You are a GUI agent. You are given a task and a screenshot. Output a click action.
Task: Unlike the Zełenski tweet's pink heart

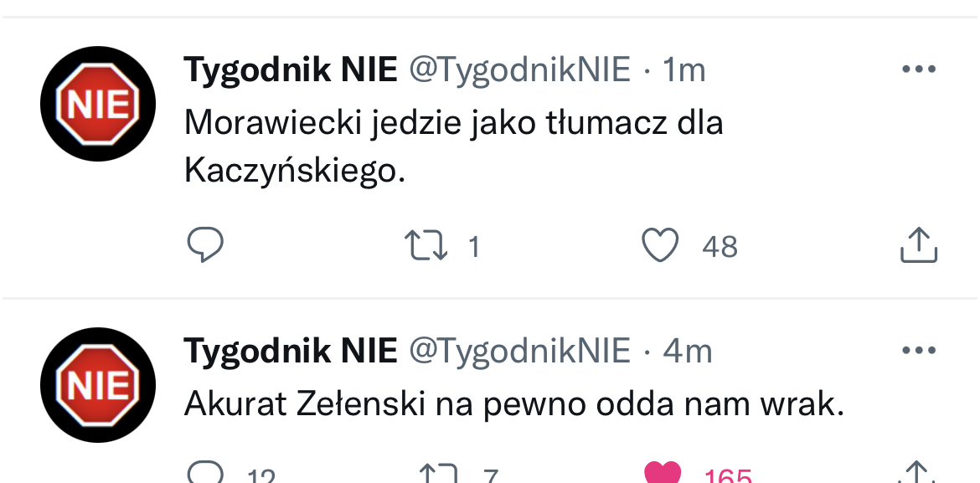(662, 474)
